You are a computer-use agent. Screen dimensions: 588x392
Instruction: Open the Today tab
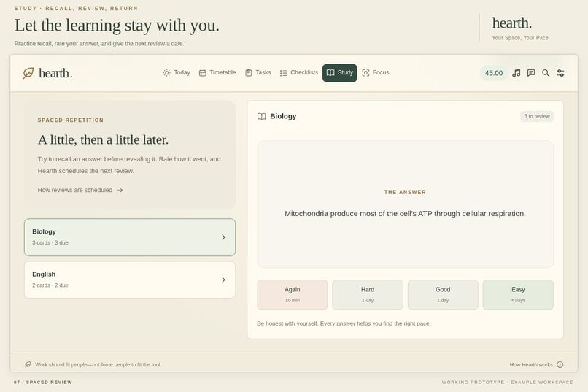tap(177, 73)
